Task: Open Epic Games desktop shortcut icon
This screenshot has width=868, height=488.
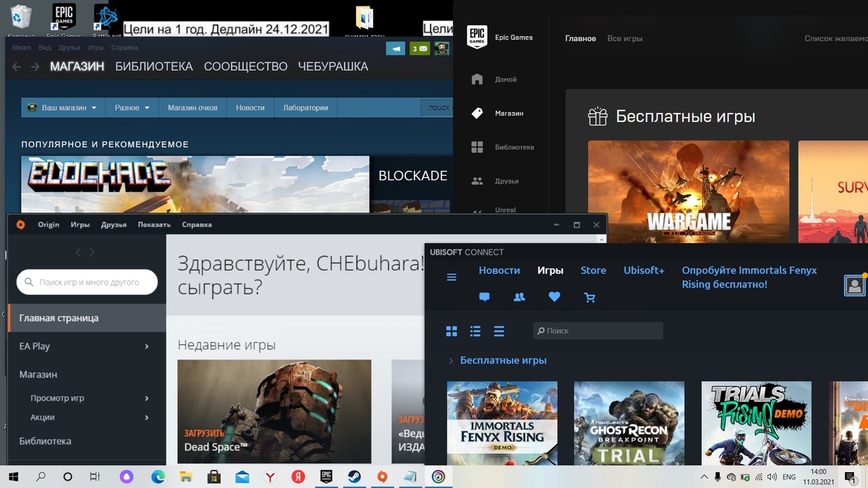Action: tap(64, 20)
